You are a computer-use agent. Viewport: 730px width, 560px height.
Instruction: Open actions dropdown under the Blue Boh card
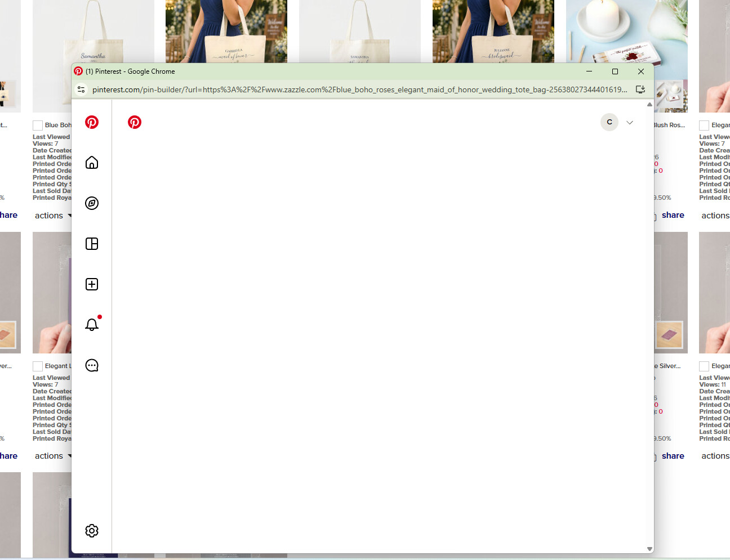pyautogui.click(x=53, y=216)
